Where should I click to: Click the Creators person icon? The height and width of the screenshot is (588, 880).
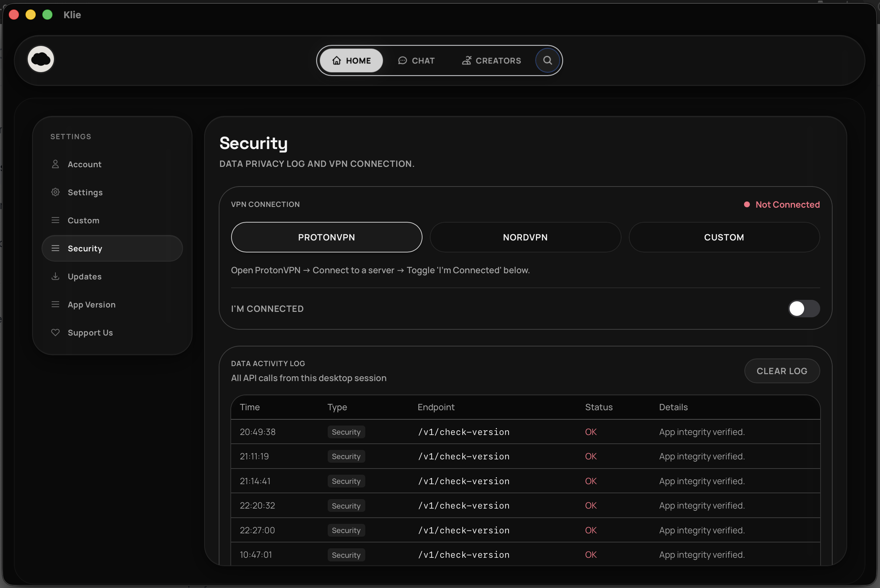[467, 60]
